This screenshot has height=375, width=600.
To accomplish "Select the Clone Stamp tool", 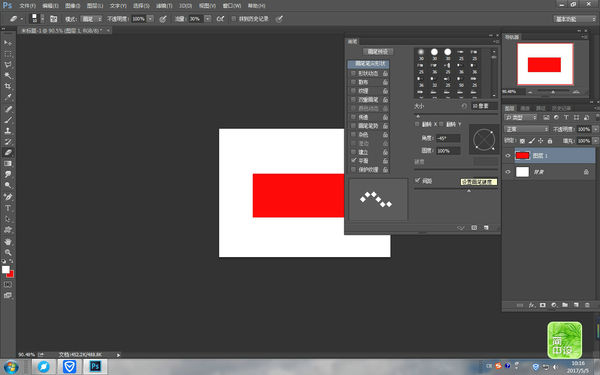I will coord(8,130).
